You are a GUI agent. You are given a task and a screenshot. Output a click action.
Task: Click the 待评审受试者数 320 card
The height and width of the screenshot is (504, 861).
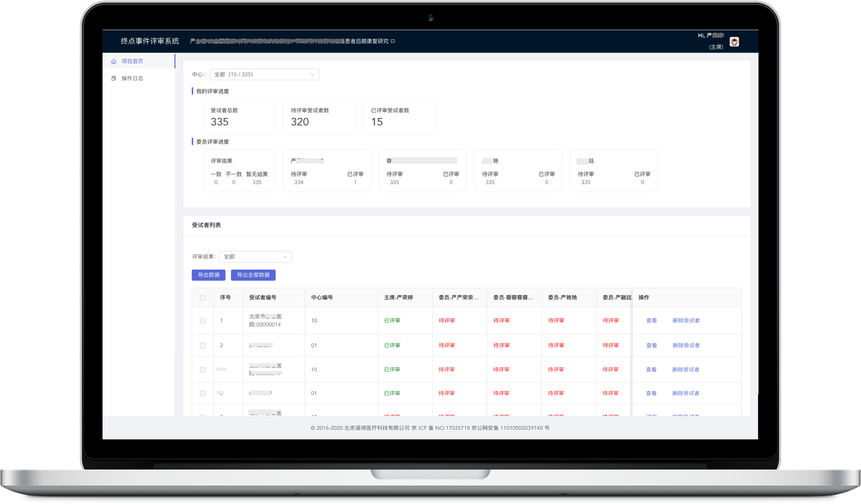(319, 117)
